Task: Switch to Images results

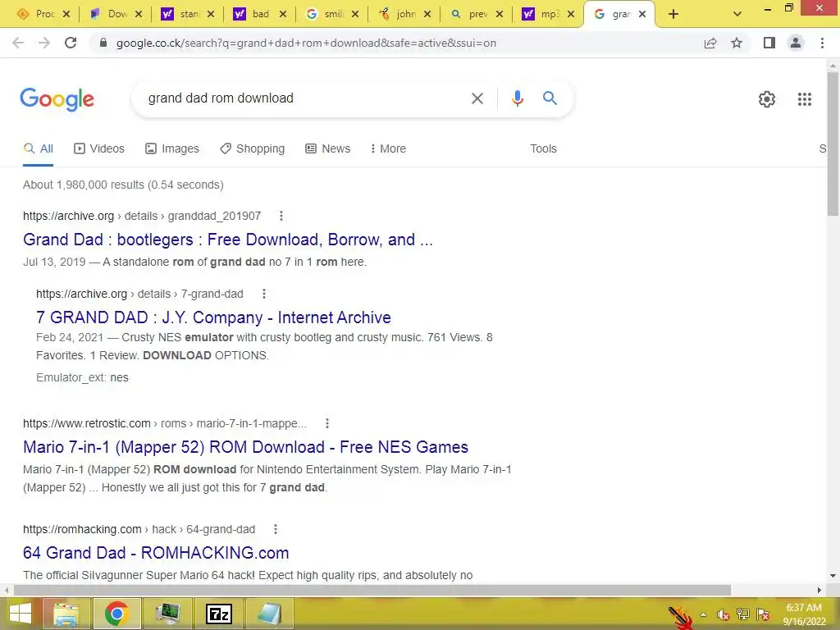Action: [172, 148]
